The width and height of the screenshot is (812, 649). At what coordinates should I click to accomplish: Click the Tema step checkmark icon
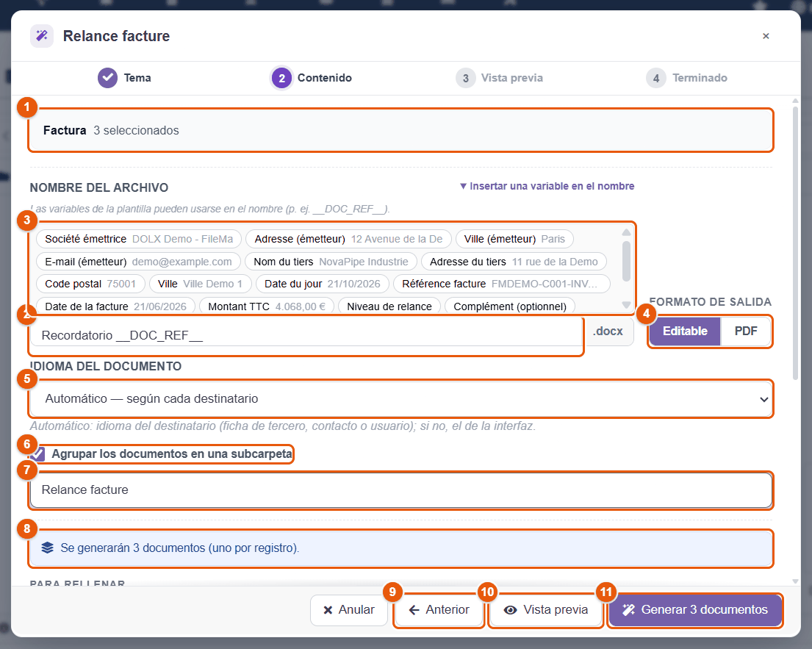click(108, 78)
